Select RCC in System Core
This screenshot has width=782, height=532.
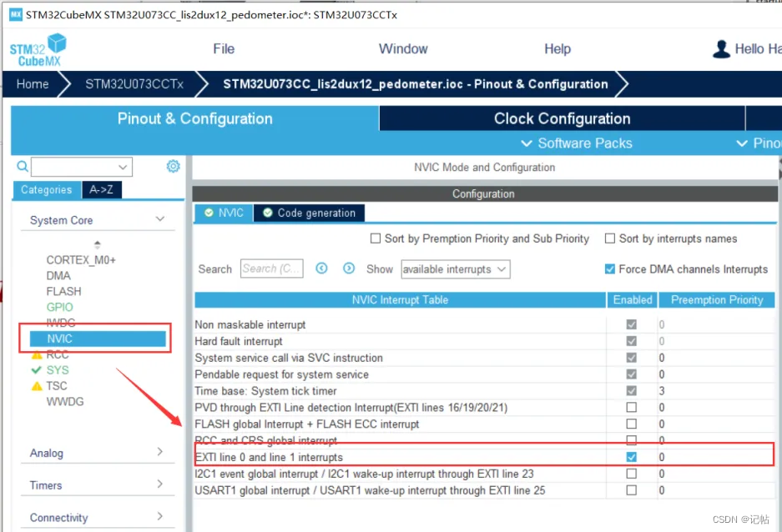coord(58,354)
